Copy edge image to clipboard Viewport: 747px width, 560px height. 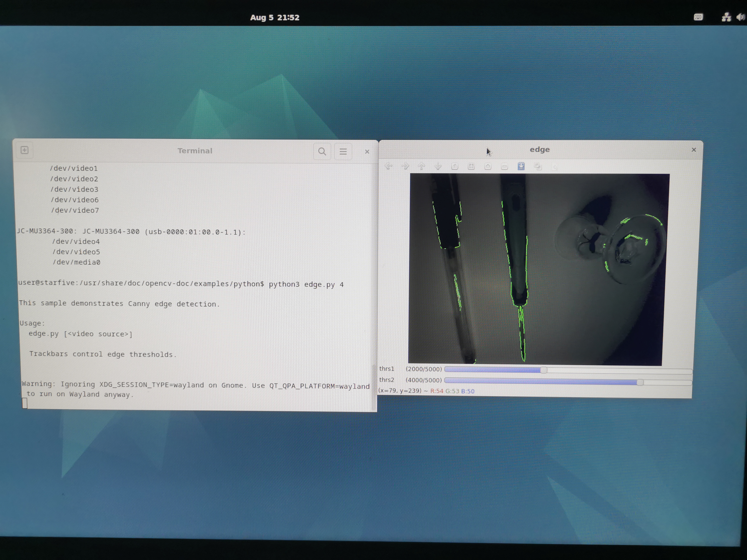click(x=538, y=166)
